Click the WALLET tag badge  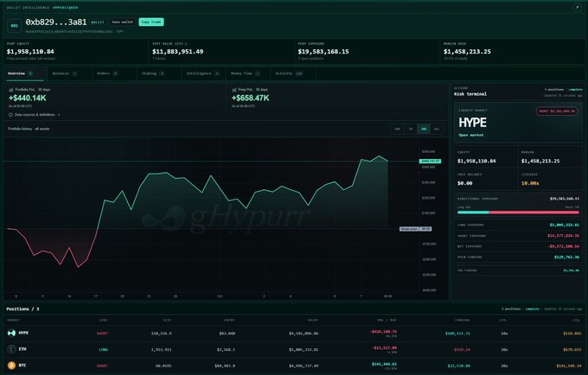click(x=98, y=22)
